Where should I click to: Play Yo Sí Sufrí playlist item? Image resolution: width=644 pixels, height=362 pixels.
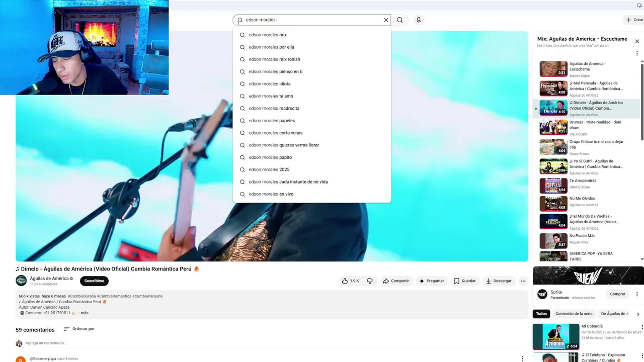pyautogui.click(x=588, y=166)
